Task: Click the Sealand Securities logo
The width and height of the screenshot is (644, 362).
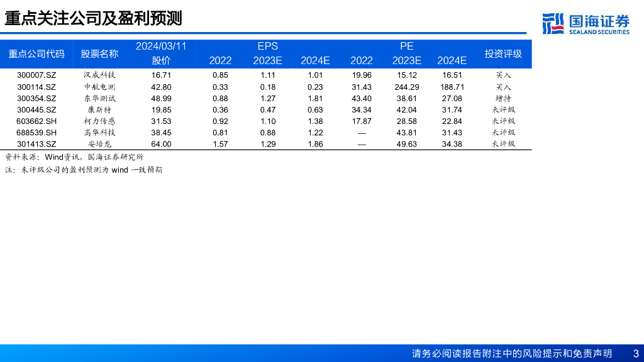Action: coord(586,24)
